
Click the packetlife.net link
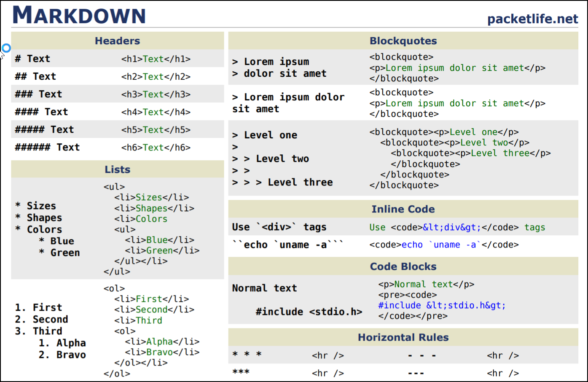coord(532,19)
